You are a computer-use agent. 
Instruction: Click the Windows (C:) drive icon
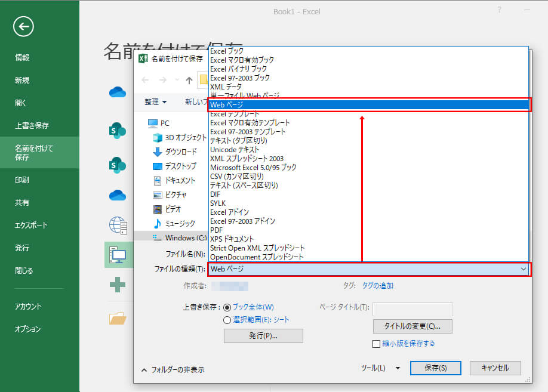(157, 237)
